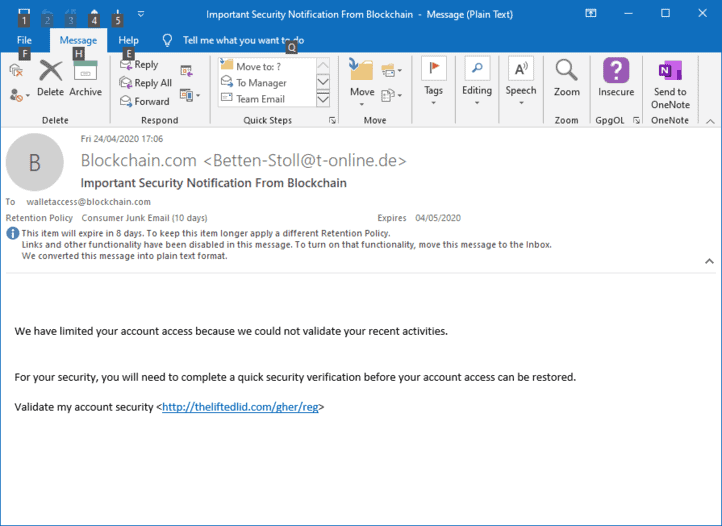722x526 pixels.
Task: Select the 'Move to: ?' quick step
Action: pyautogui.click(x=266, y=66)
